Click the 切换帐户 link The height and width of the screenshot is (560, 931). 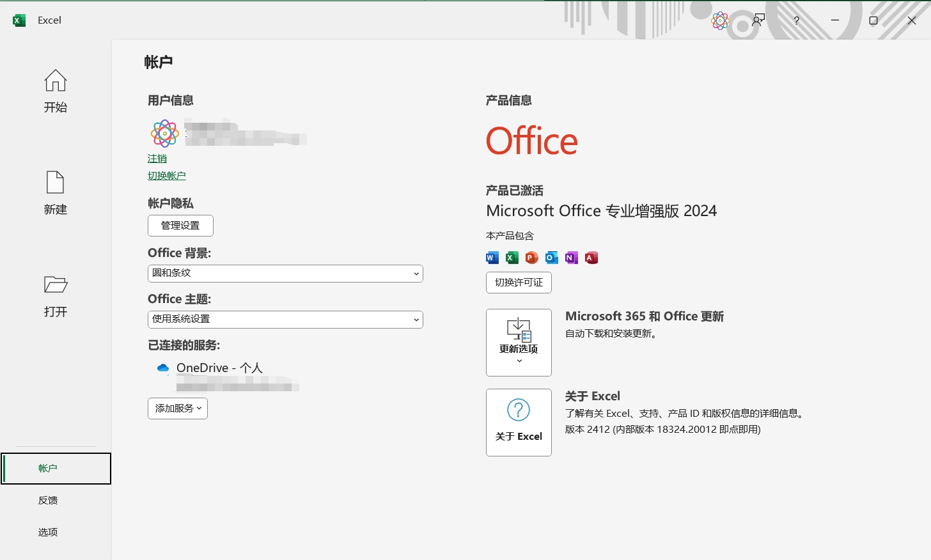click(x=167, y=176)
